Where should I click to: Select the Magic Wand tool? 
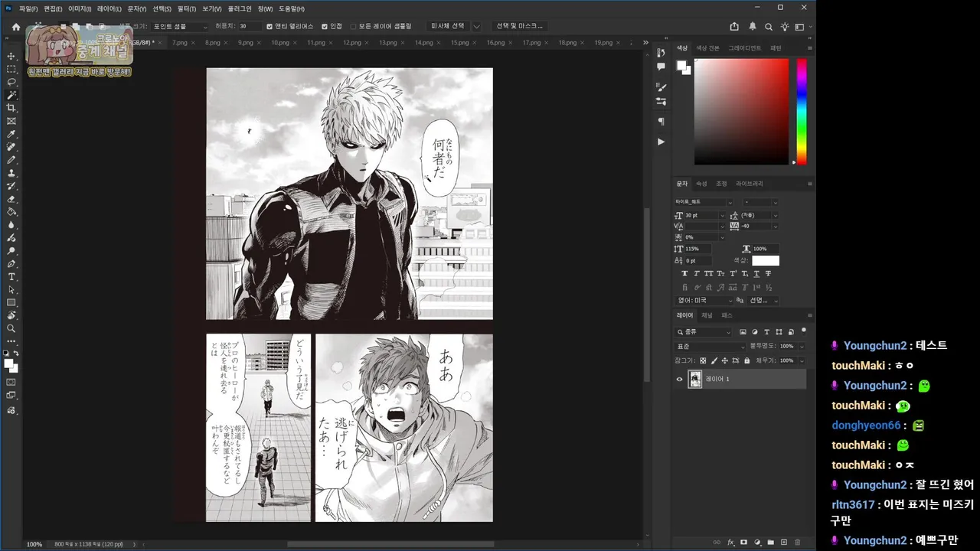pyautogui.click(x=11, y=95)
